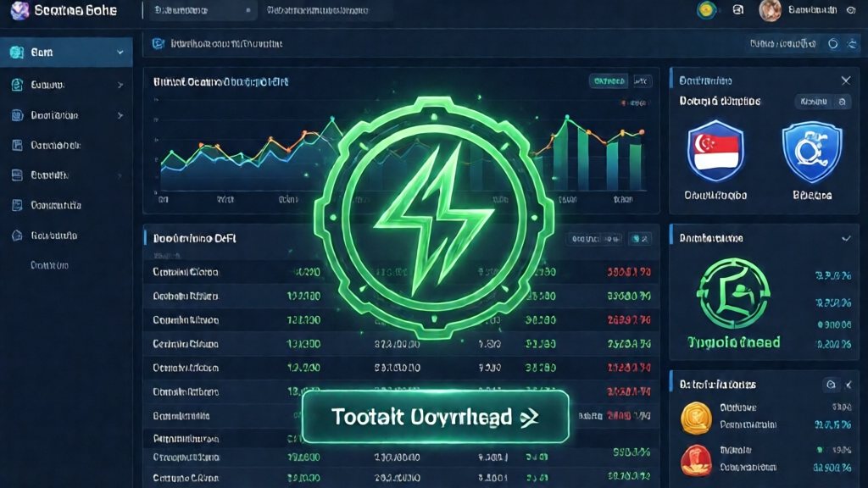This screenshot has width=868, height=488.
Task: Click the pill button in the upper-right toolbar
Action: tap(782, 43)
